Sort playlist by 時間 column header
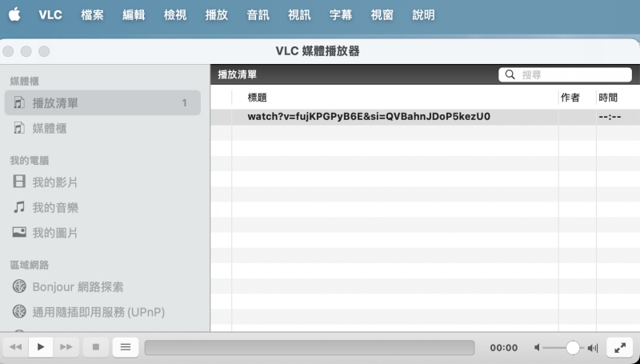 618,98
